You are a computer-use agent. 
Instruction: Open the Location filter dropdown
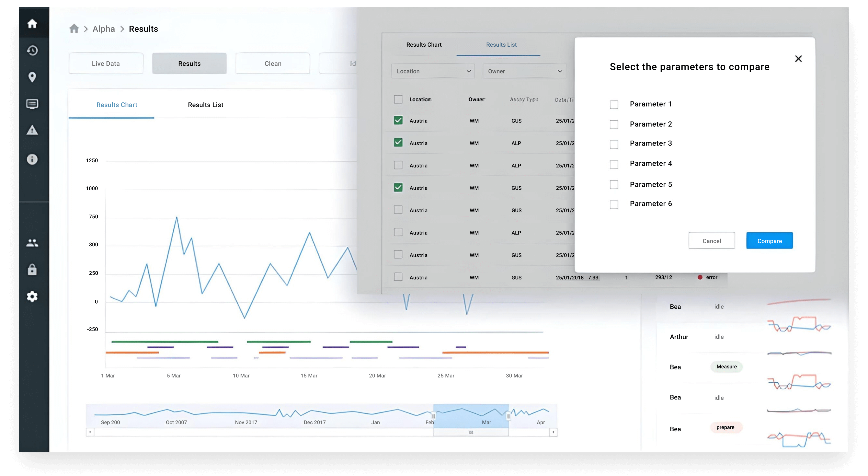[x=433, y=71]
